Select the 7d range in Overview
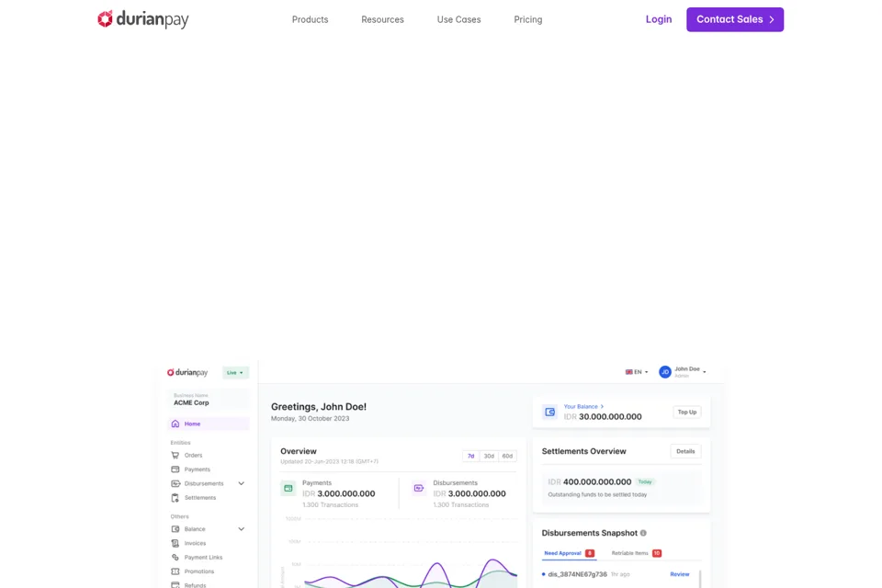This screenshot has height=588, width=882. [470, 456]
